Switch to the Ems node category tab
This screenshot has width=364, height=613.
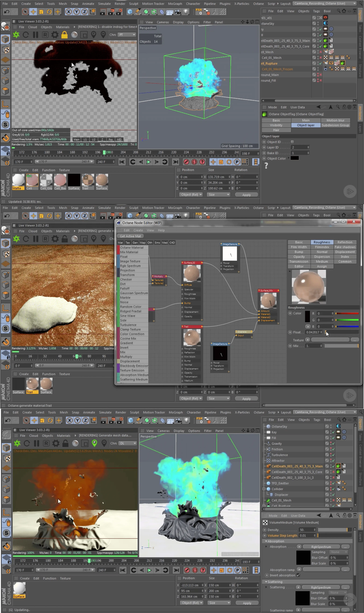click(x=157, y=243)
